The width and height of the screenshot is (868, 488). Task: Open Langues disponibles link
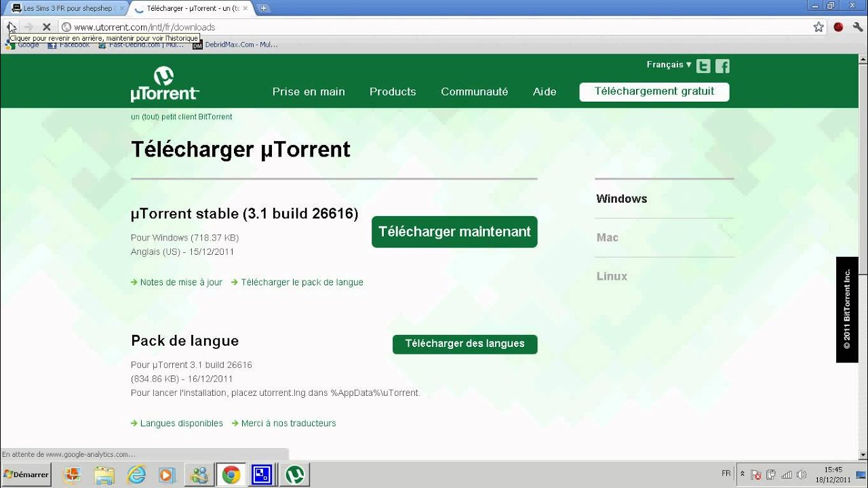[x=181, y=424]
